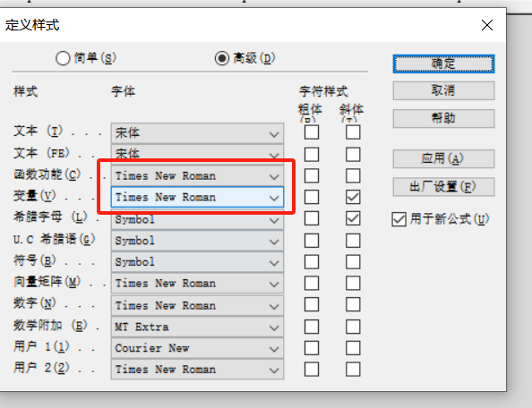
Task: Open font dropdown for 符号(B)
Action: click(197, 262)
